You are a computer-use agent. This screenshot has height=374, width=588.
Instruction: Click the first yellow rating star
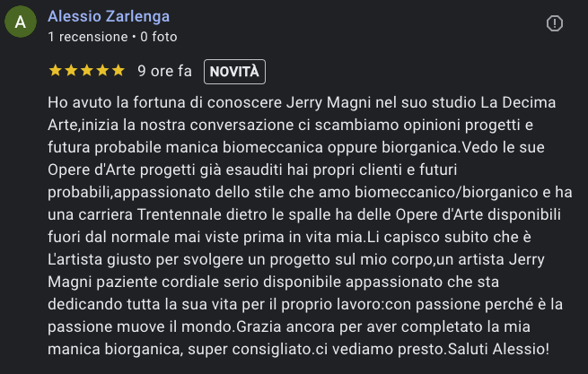point(56,71)
